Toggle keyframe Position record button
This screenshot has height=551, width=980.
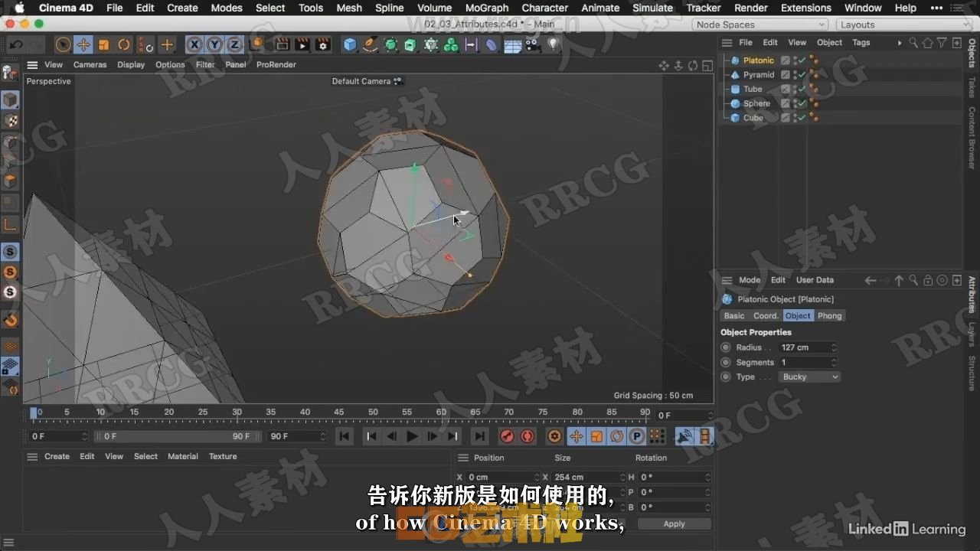tap(576, 436)
